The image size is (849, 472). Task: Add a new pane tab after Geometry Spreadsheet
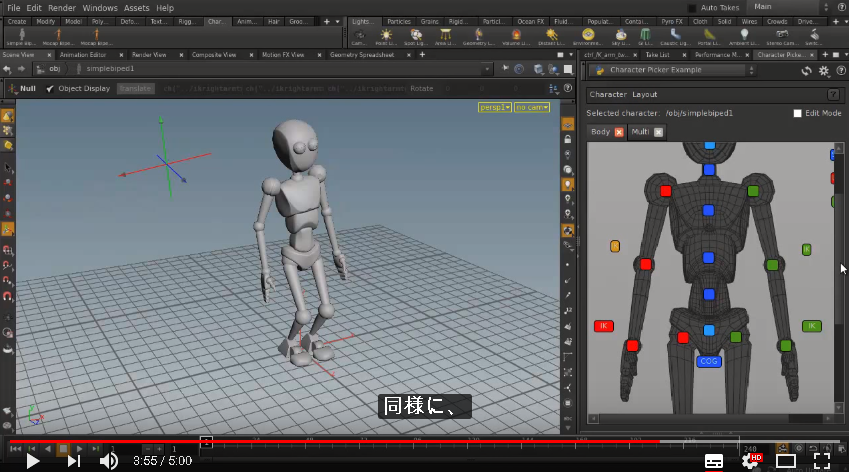point(422,55)
